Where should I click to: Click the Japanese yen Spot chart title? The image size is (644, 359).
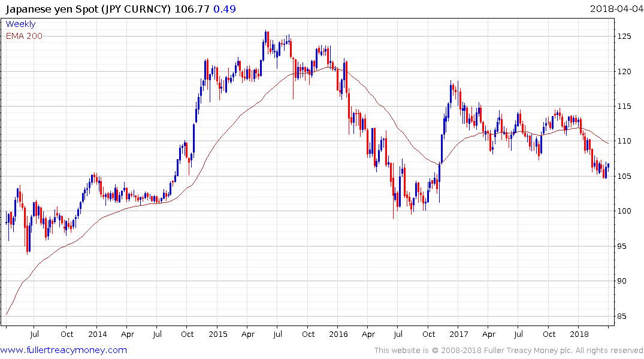coord(87,9)
